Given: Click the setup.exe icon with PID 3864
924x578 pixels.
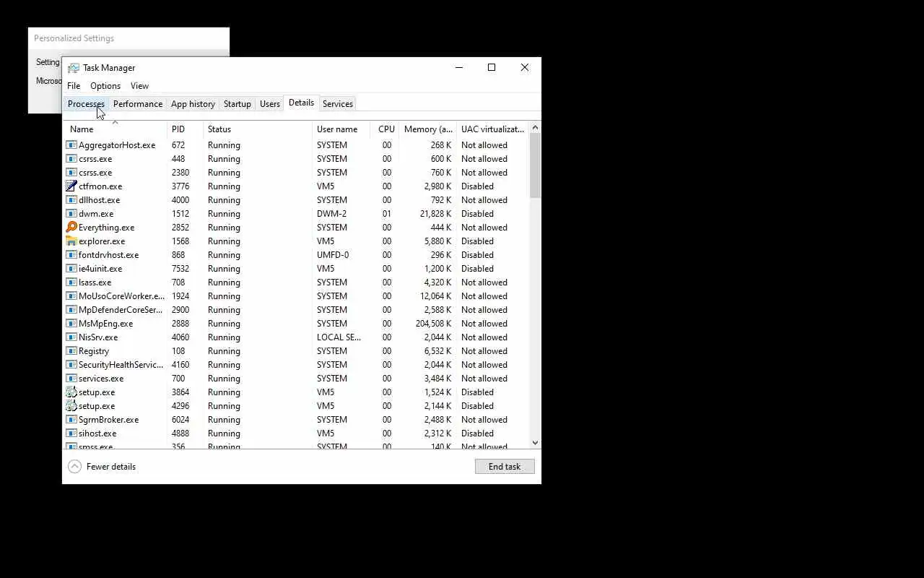Looking at the screenshot, I should pyautogui.click(x=71, y=392).
